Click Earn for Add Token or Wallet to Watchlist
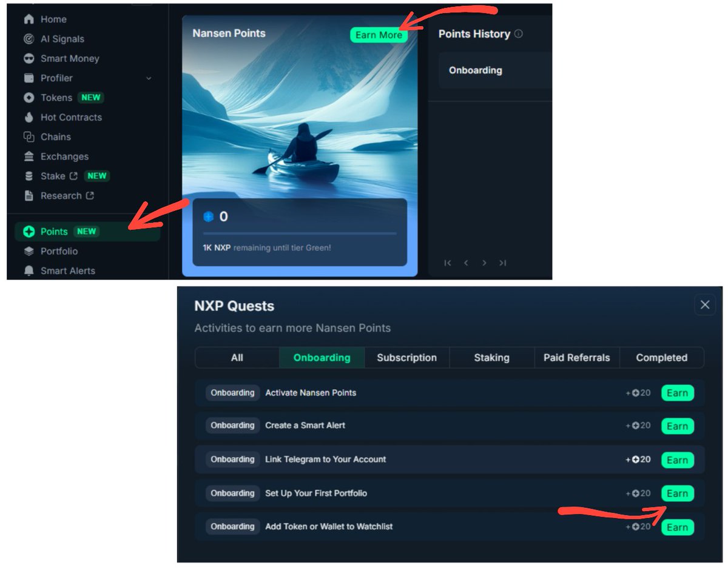Viewport: 728px width, 568px height. coord(677,527)
